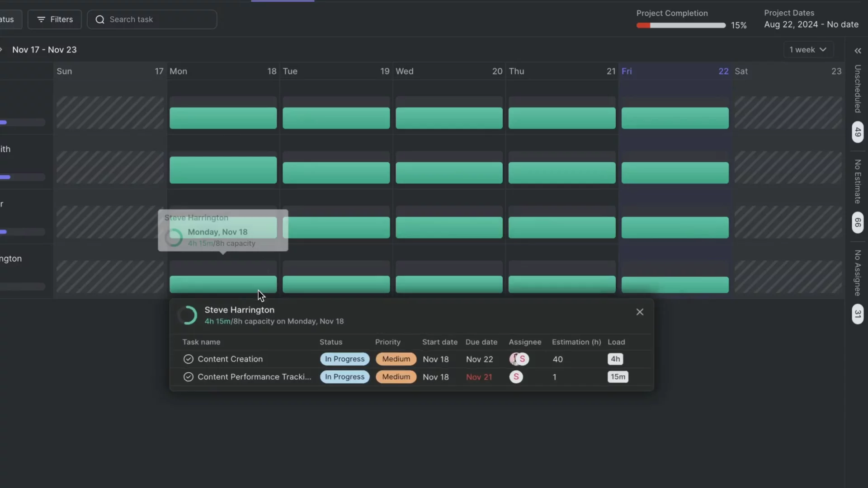
Task: Close the Steve Harrington task popup
Action: pyautogui.click(x=640, y=312)
